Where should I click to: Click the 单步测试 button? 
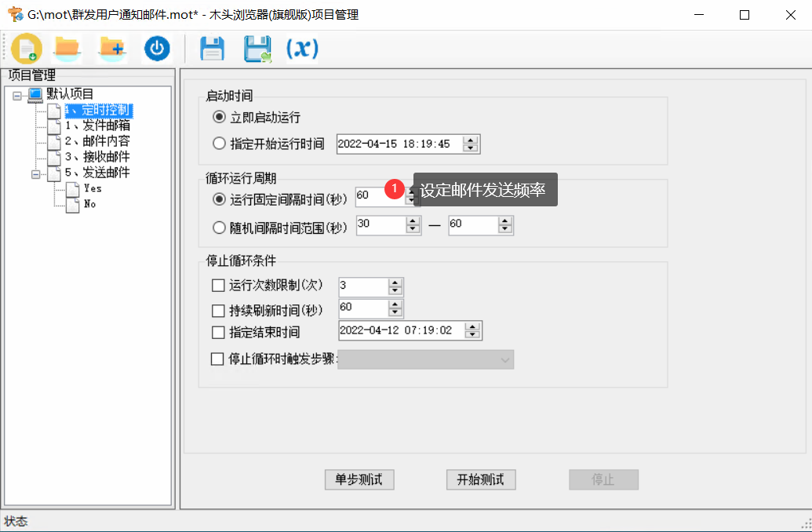[359, 479]
